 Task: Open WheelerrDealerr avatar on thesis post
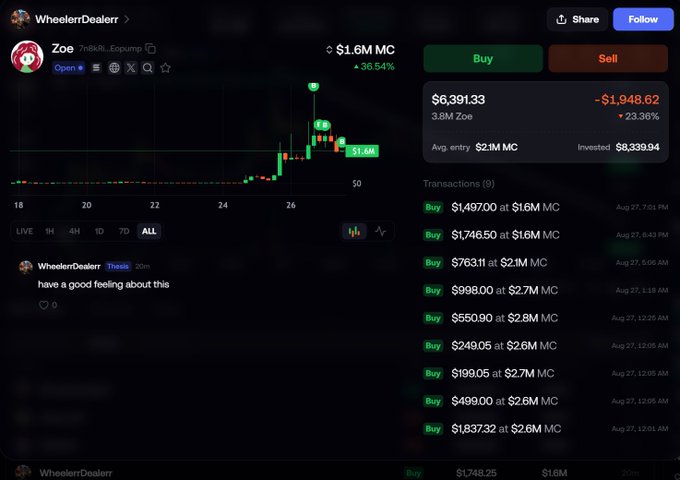point(26,267)
